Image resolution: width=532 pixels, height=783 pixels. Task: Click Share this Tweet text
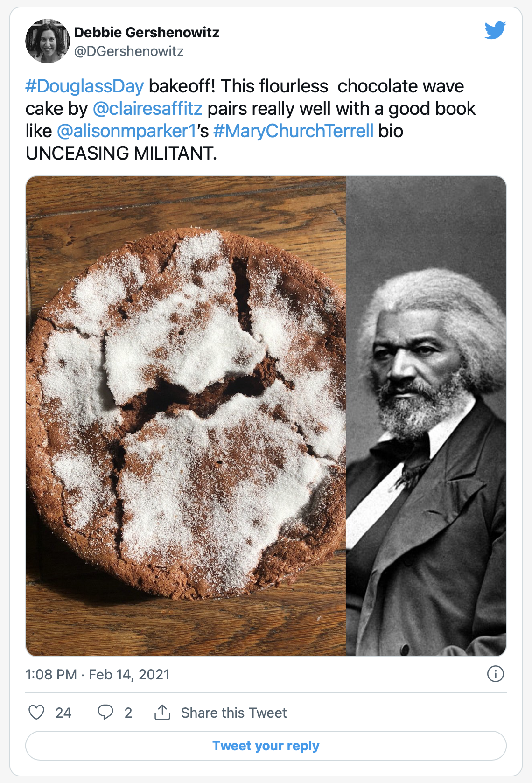tap(234, 713)
